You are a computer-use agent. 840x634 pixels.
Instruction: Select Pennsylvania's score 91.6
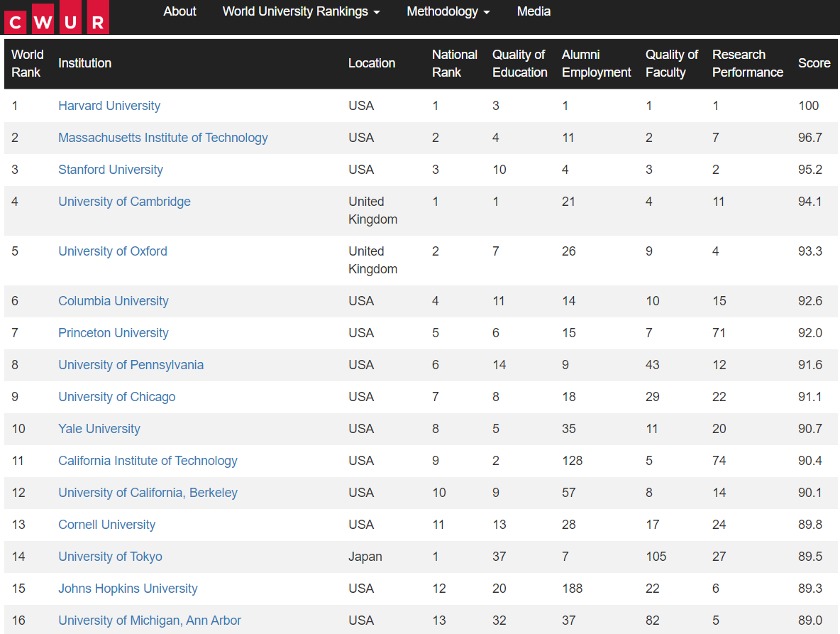click(810, 365)
